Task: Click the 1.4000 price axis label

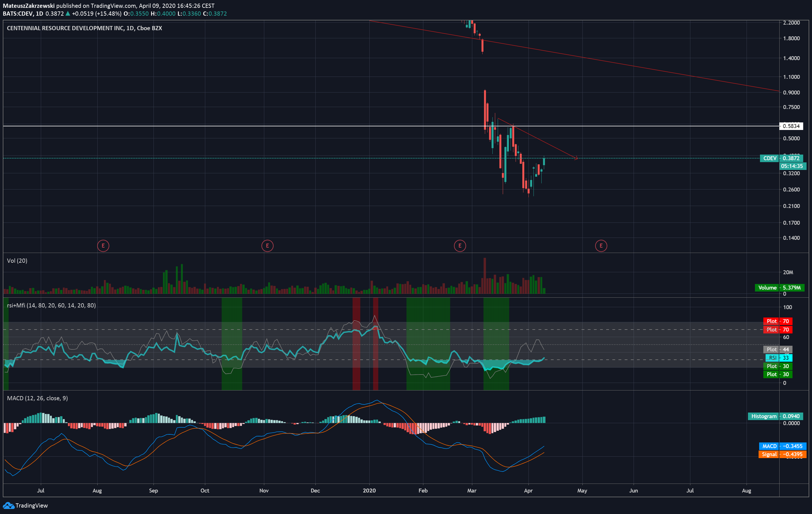Action: tap(791, 58)
